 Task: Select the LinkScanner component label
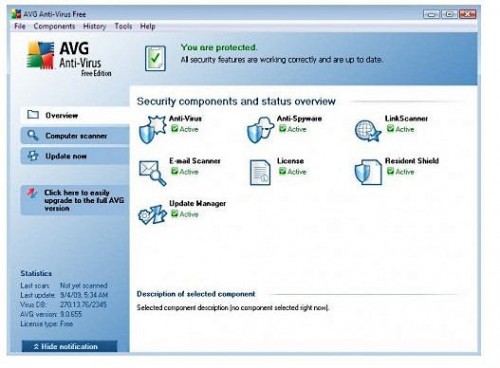(x=406, y=118)
